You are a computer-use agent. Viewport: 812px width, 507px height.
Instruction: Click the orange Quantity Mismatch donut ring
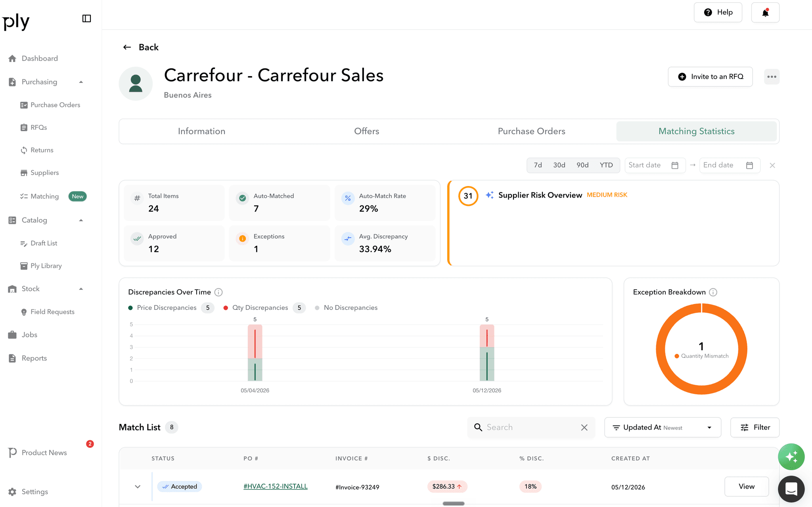(x=701, y=390)
